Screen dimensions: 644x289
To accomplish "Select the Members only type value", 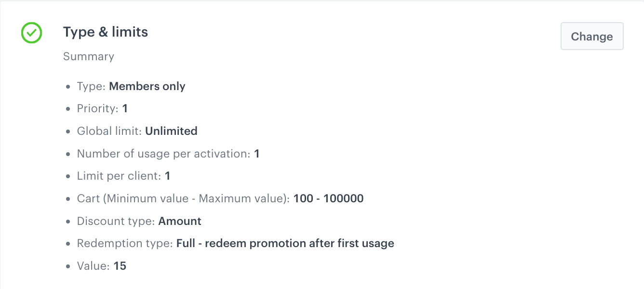I will pos(147,87).
